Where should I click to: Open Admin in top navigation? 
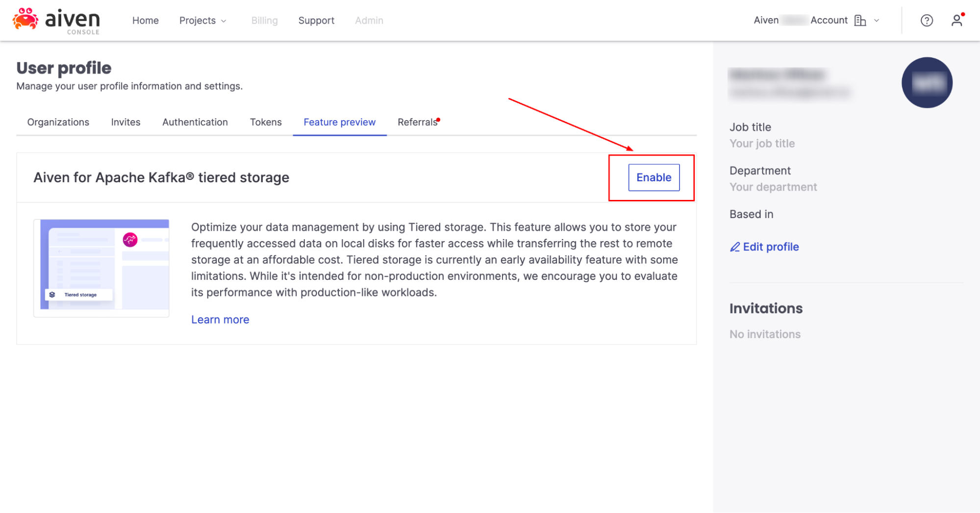[x=369, y=21]
